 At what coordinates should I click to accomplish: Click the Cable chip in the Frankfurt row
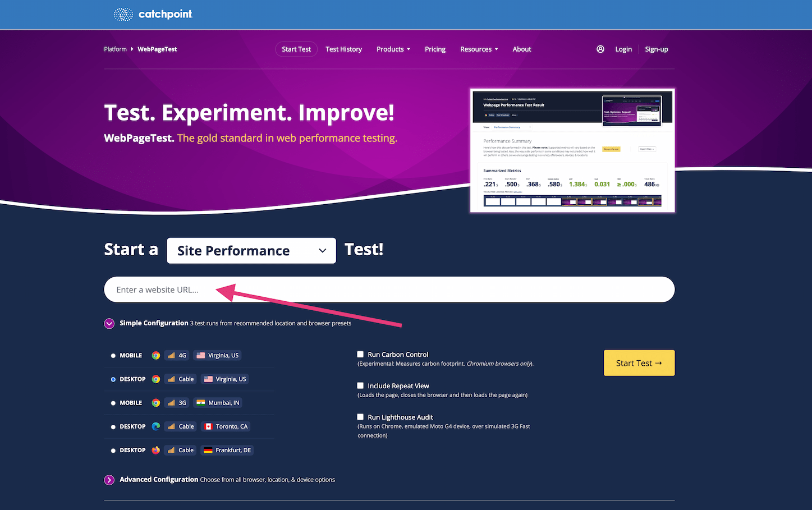(x=181, y=450)
